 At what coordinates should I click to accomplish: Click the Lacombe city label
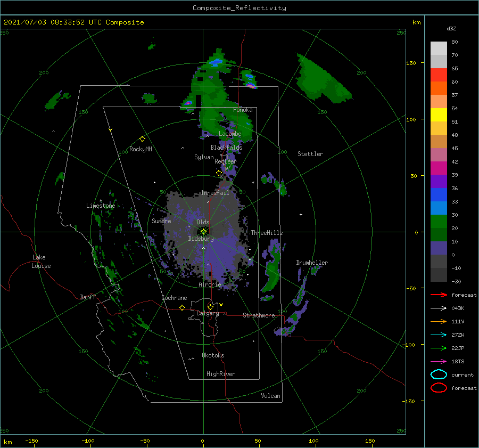pyautogui.click(x=230, y=134)
